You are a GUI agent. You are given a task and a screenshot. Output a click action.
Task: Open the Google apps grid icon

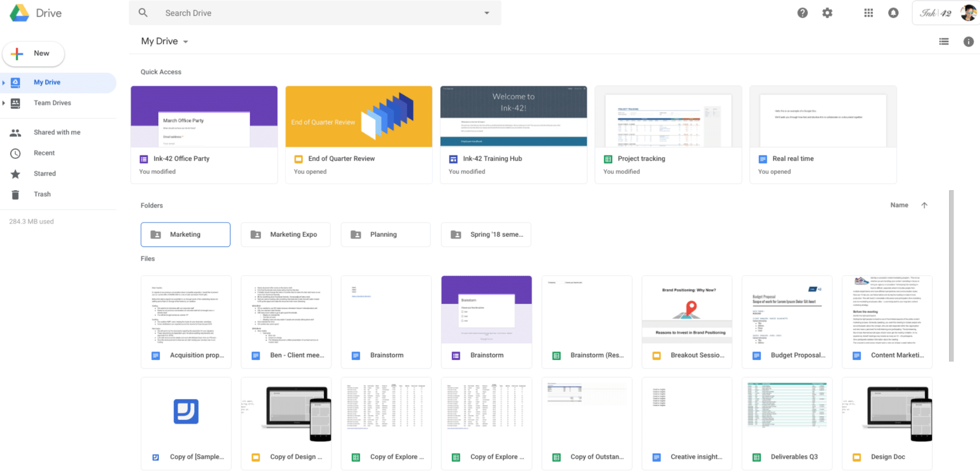coord(868,13)
